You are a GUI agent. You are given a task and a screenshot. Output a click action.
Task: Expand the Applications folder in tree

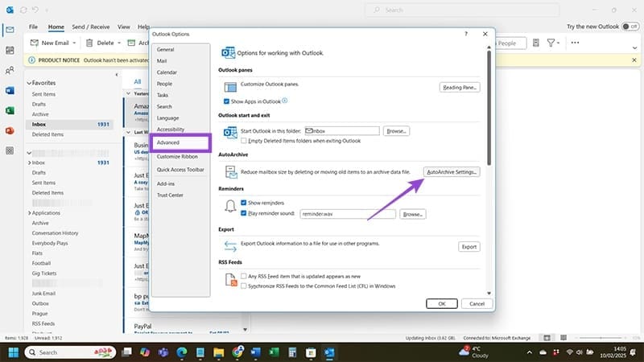(29, 213)
